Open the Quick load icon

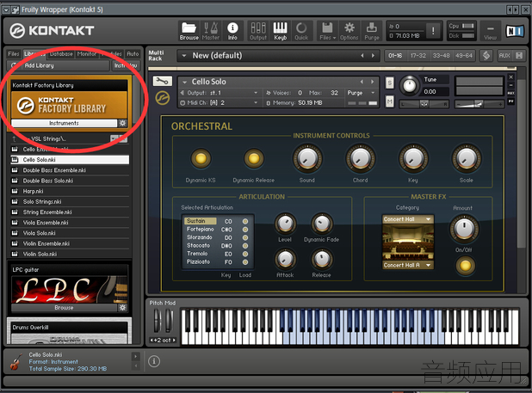(301, 31)
